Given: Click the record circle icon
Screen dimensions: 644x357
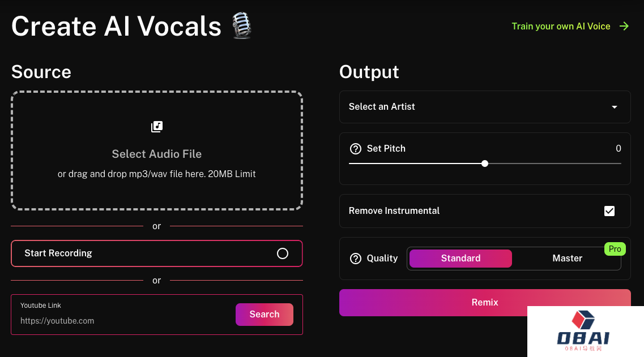Looking at the screenshot, I should (x=283, y=253).
